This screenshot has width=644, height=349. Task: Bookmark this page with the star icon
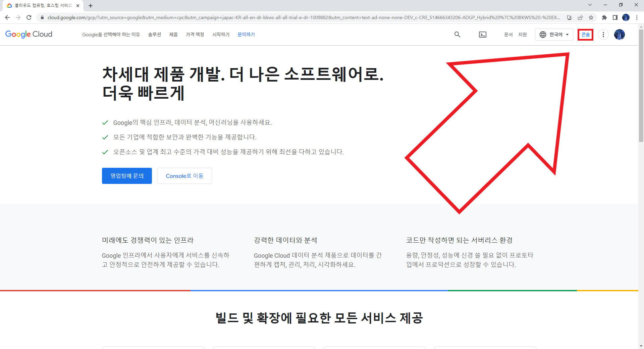click(x=591, y=17)
